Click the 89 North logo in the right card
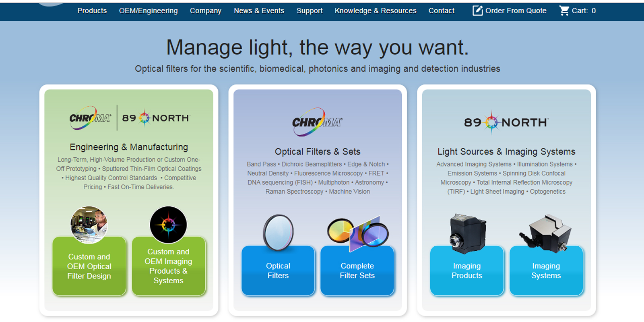The height and width of the screenshot is (322, 644). pos(506,122)
